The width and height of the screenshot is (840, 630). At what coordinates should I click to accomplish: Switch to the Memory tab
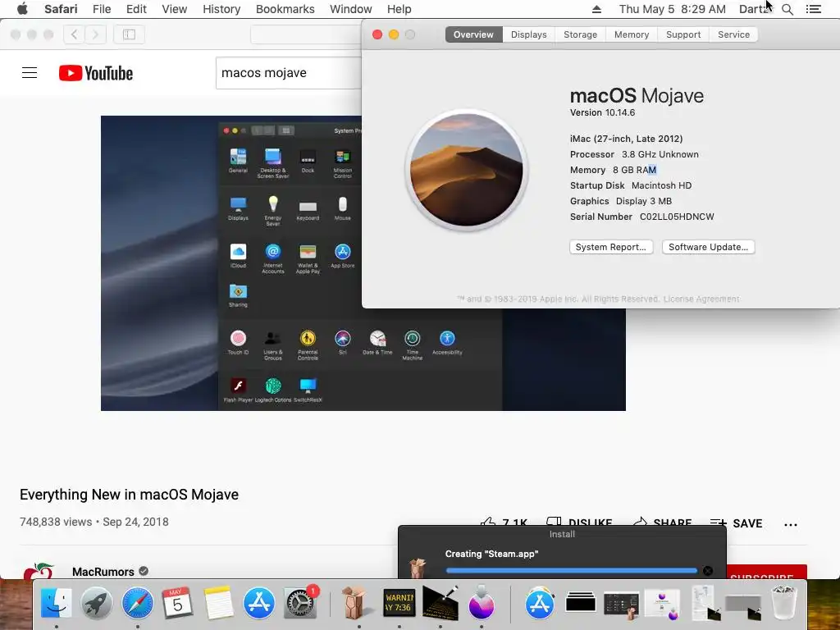tap(632, 34)
